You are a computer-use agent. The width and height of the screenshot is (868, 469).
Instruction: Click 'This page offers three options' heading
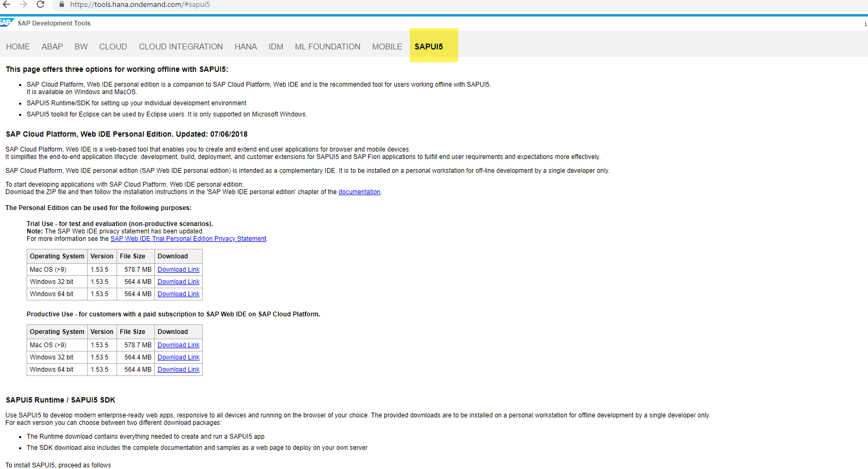(117, 69)
